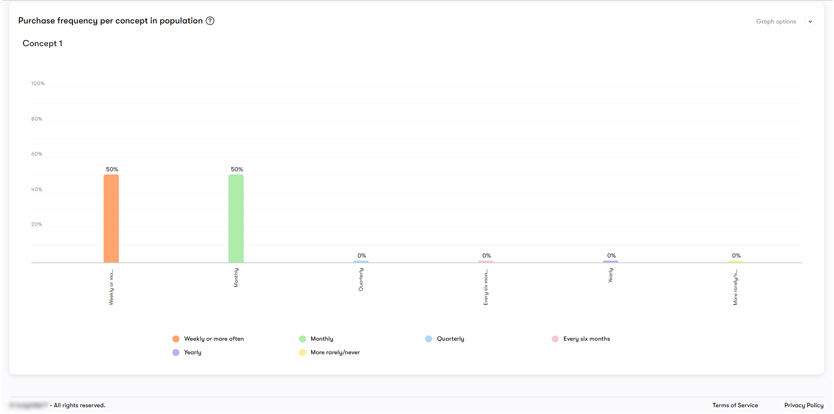Click the Quarterly x-axis label

pyautogui.click(x=361, y=279)
